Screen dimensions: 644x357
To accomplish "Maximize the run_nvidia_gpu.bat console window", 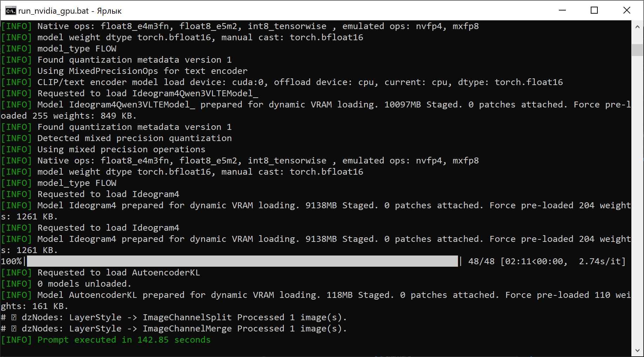I will [594, 10].
